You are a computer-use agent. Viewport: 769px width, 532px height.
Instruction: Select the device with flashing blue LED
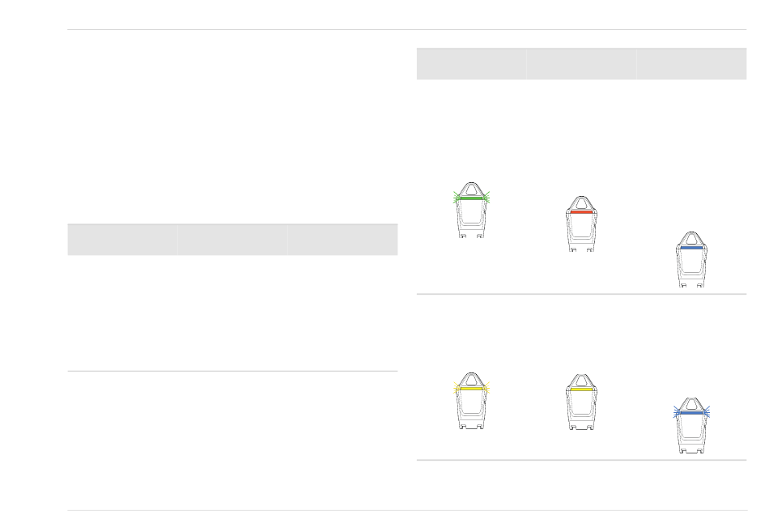click(691, 425)
